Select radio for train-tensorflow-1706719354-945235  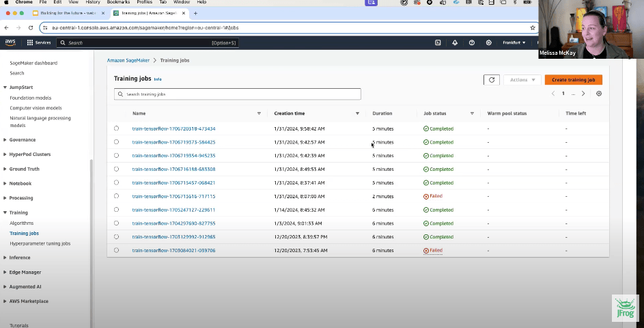tap(116, 155)
